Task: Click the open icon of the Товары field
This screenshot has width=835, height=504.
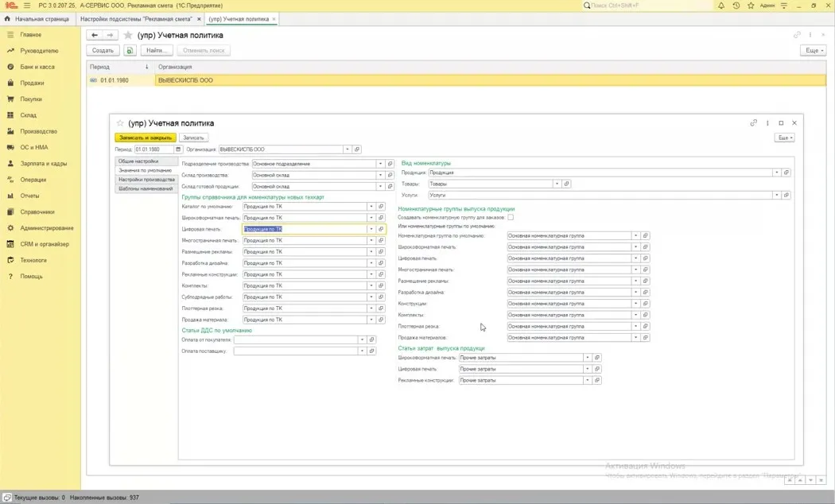Action: tap(566, 184)
